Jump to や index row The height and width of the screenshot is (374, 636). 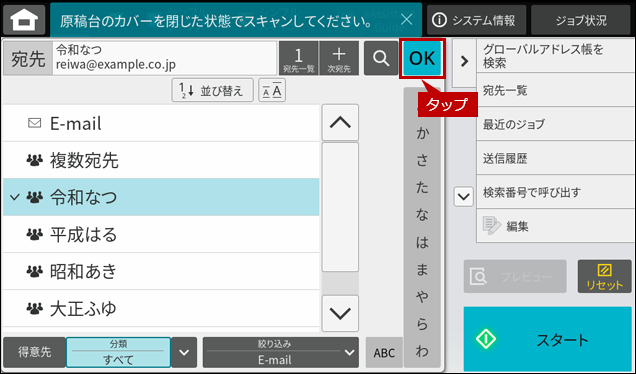click(x=422, y=297)
